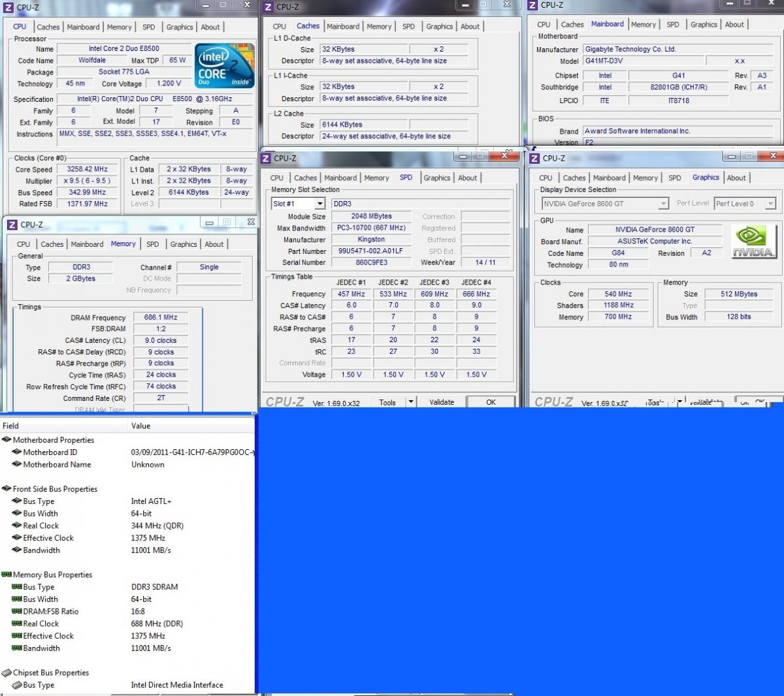Select the Graphics tab in the SPD window

tap(437, 178)
